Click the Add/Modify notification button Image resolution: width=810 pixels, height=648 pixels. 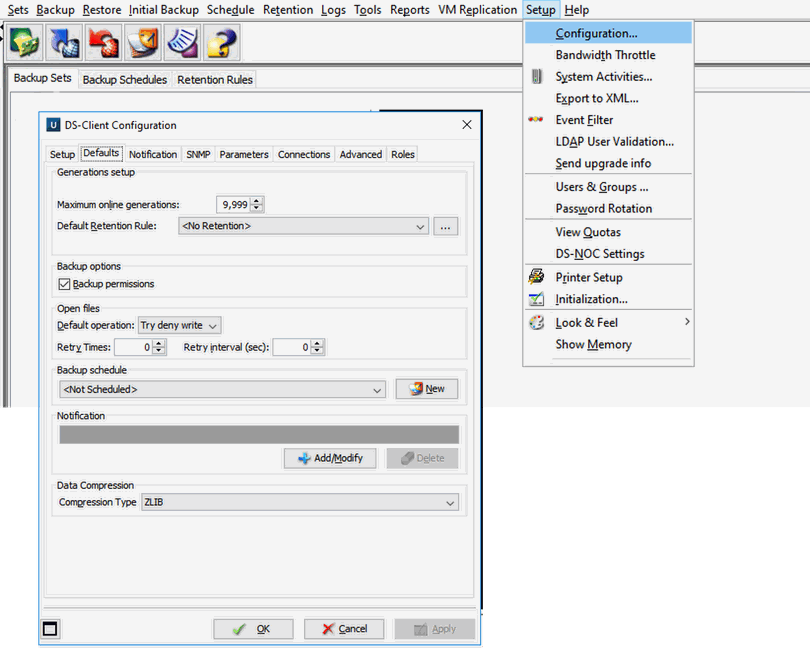tap(330, 458)
